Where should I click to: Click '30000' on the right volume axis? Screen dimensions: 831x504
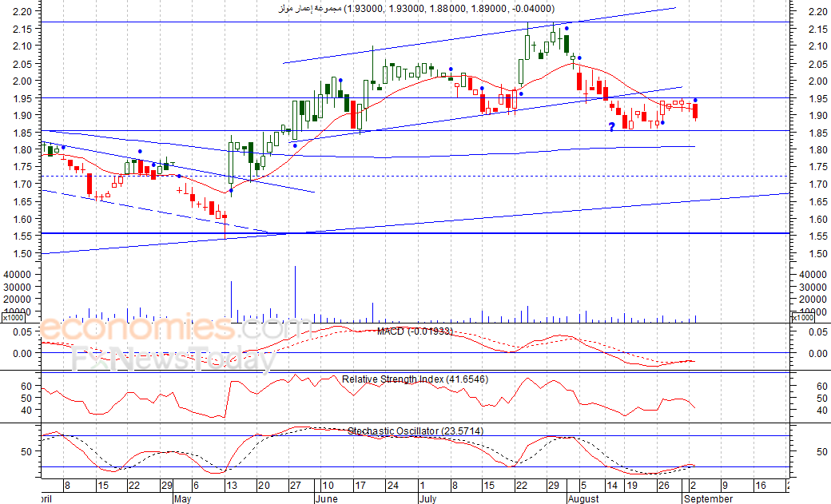point(813,287)
